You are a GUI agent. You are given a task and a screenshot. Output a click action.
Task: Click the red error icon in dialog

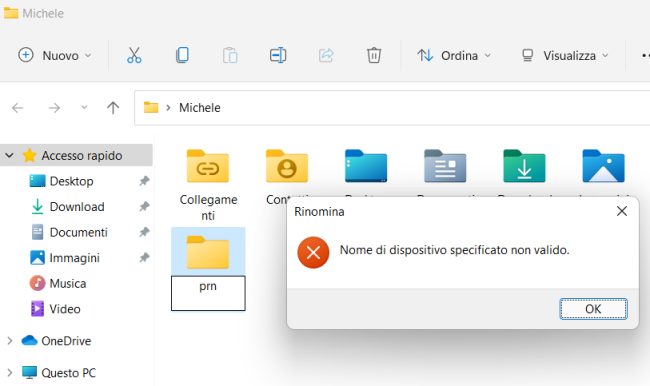click(x=313, y=252)
